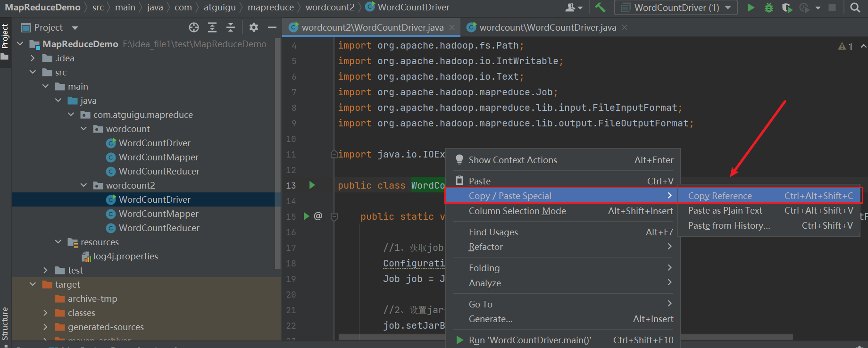Screen dimensions: 868x348
Task: Click the Build project hammer icon
Action: point(600,8)
